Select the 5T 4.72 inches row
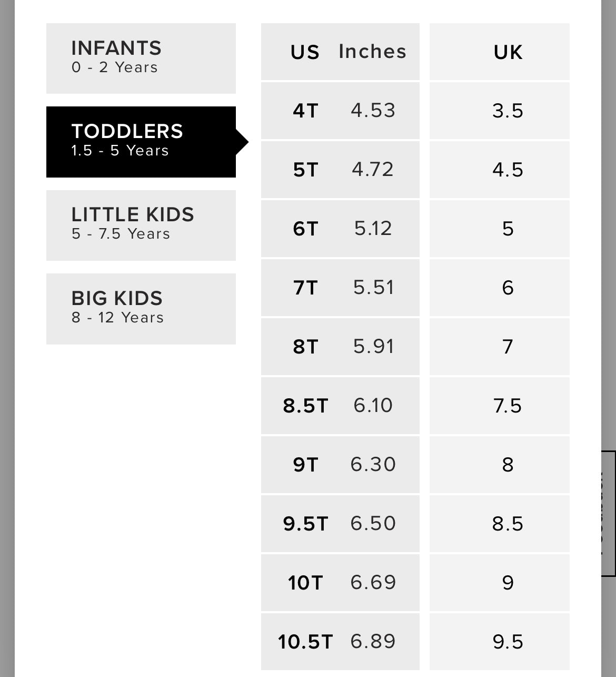The image size is (616, 677). point(340,170)
